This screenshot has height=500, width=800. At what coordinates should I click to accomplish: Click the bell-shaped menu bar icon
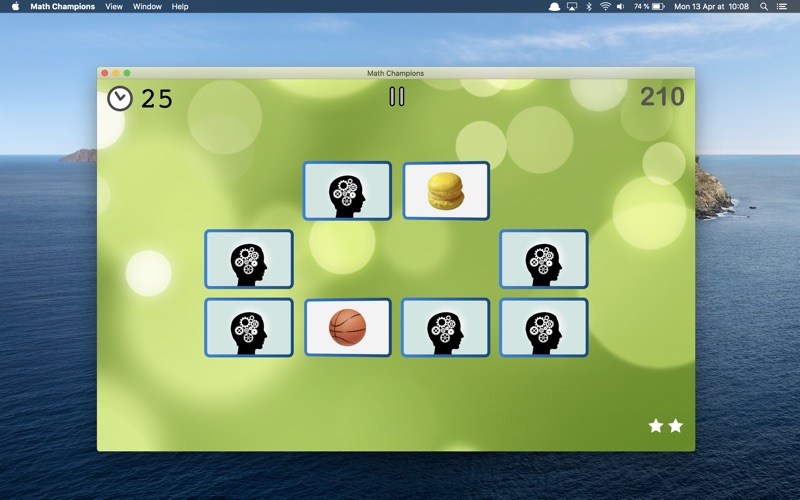point(555,7)
